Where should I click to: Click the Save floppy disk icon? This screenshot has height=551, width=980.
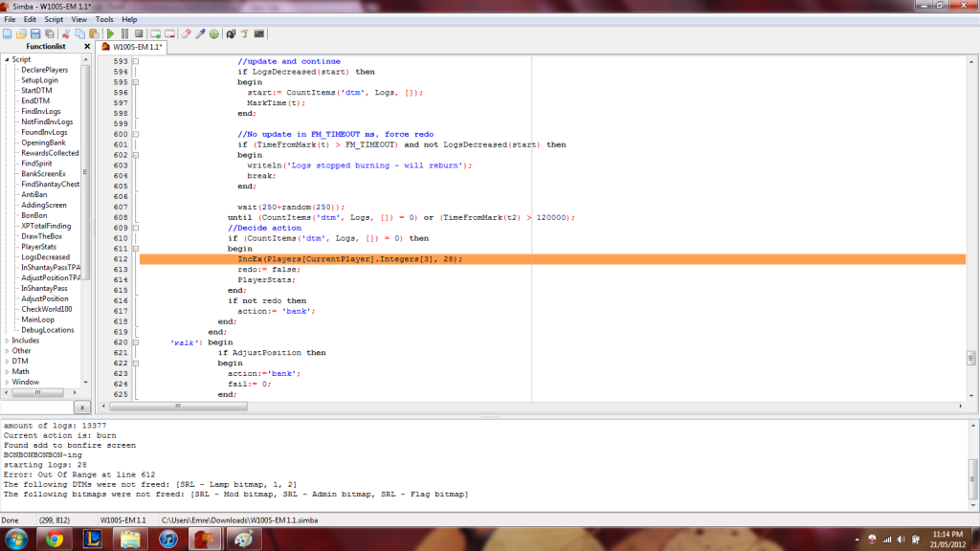pyautogui.click(x=35, y=33)
